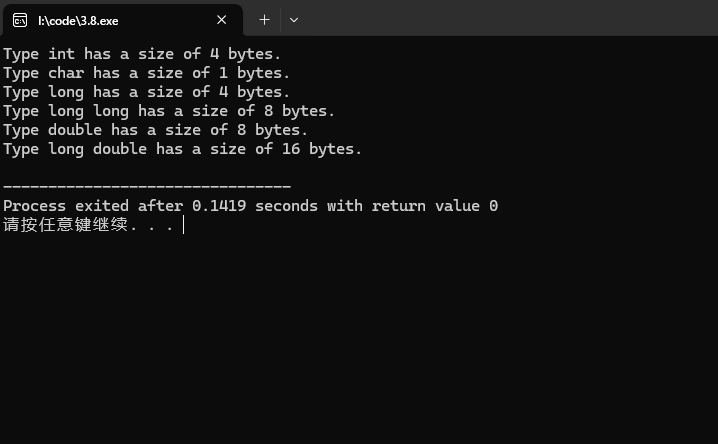Expand the new-tab profile dropdown chevron
This screenshot has width=718, height=444.
294,20
